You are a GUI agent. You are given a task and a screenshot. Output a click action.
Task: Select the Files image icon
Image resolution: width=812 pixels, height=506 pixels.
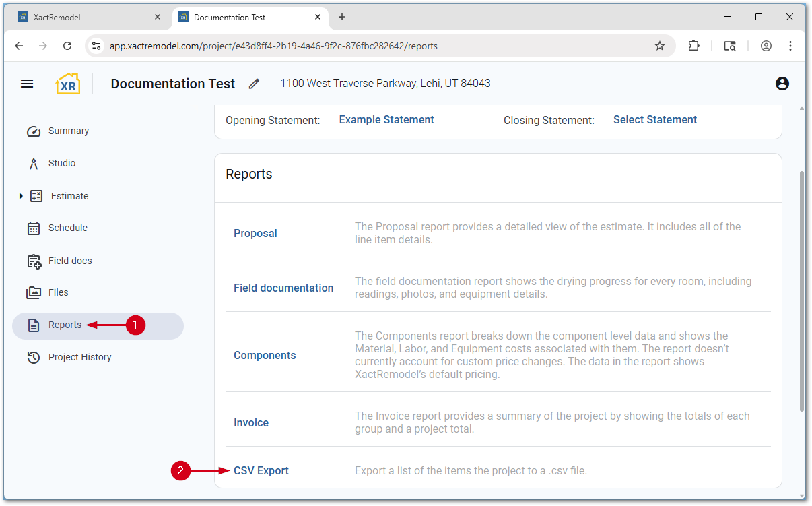33,292
